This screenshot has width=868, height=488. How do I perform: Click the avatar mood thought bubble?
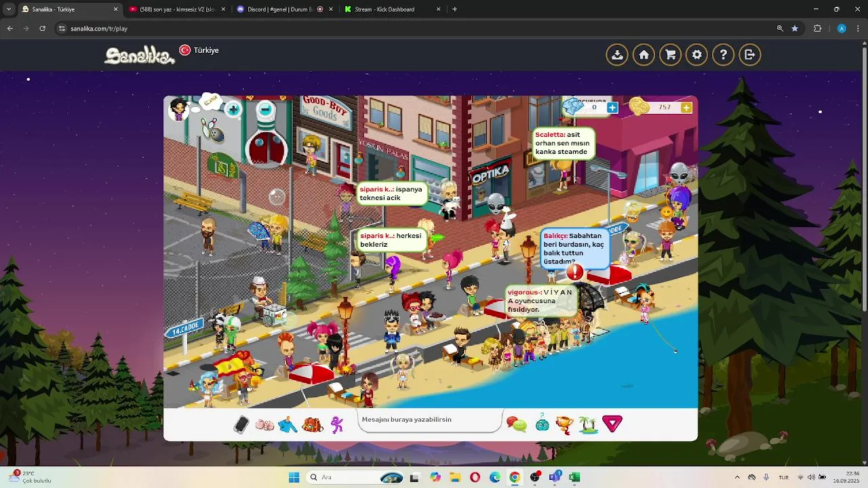tap(210, 101)
